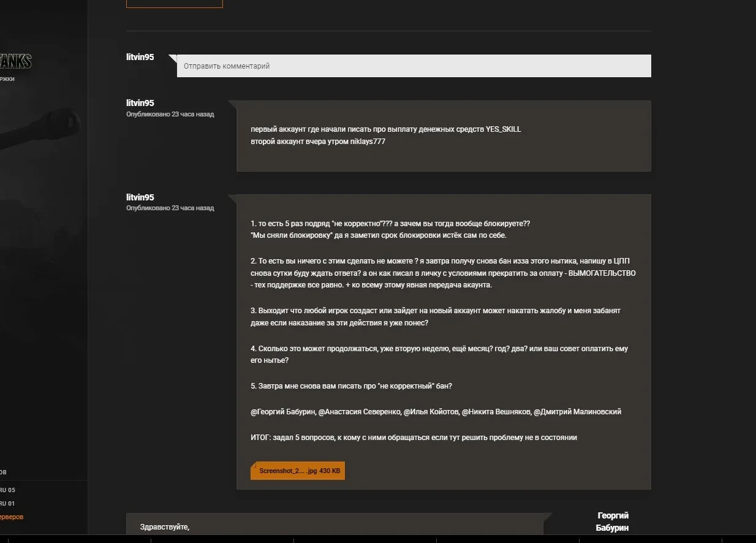Click the @Анастасия Северенко mention

tap(360, 412)
